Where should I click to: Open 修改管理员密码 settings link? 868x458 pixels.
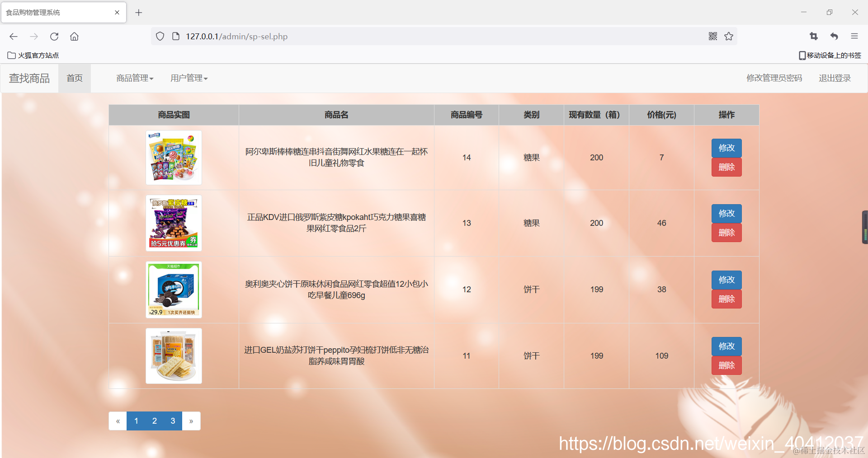click(774, 78)
